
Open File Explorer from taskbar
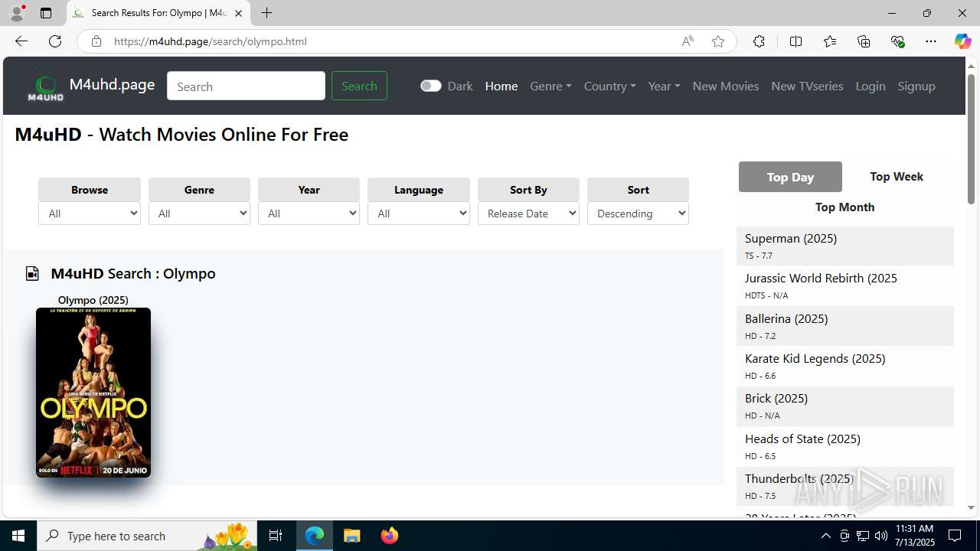point(352,536)
